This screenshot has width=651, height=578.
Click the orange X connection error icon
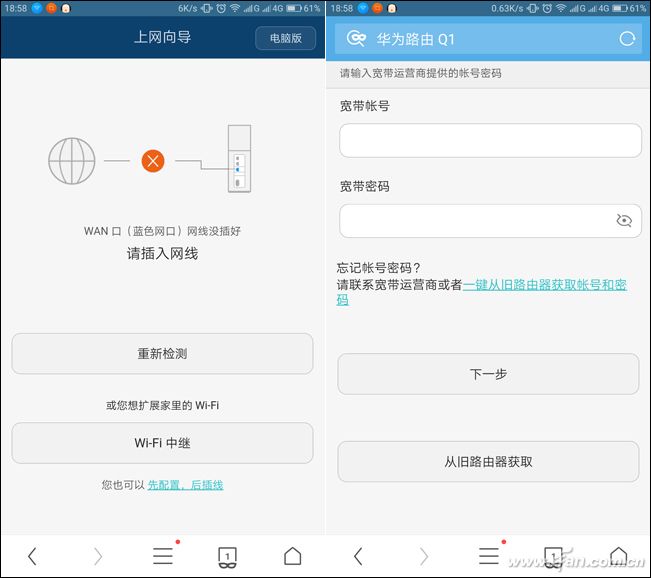(x=153, y=161)
